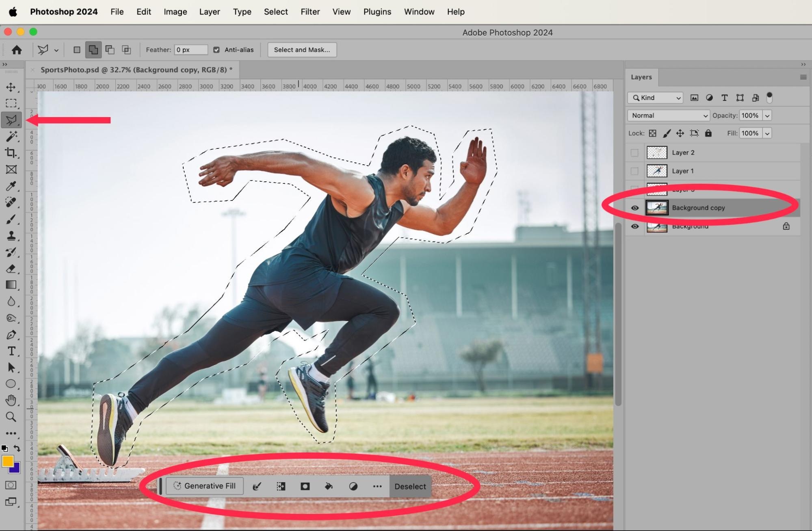Select the Hand tool
The height and width of the screenshot is (531, 812).
pyautogui.click(x=11, y=400)
